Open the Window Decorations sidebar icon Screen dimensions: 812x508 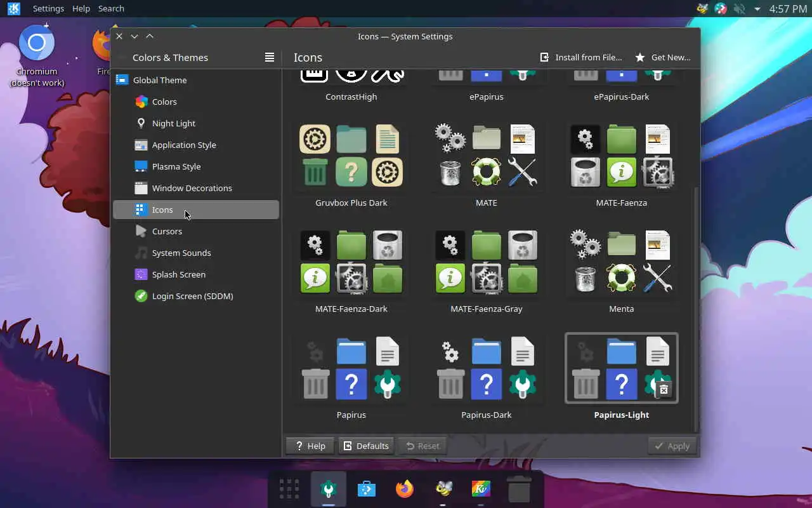pyautogui.click(x=141, y=188)
